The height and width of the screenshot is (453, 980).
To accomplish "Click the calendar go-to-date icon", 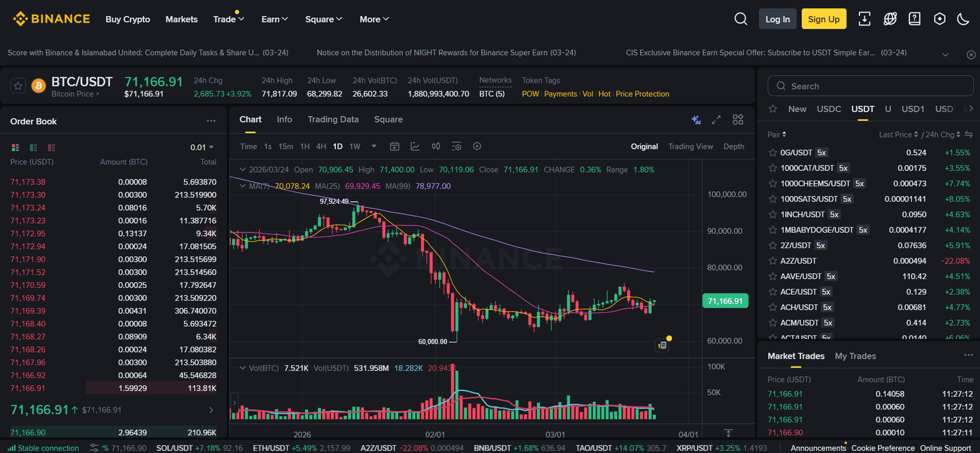I will (394, 147).
